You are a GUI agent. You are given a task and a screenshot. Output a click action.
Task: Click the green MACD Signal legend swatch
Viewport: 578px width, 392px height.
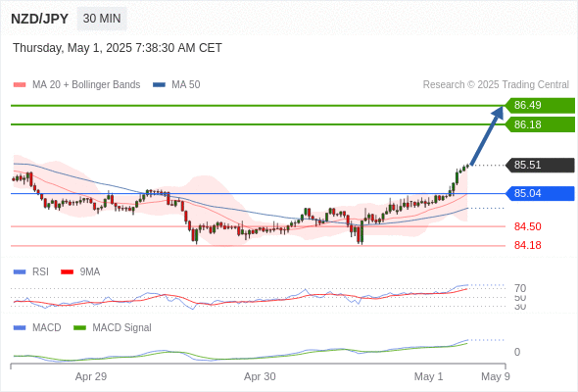pyautogui.click(x=79, y=327)
